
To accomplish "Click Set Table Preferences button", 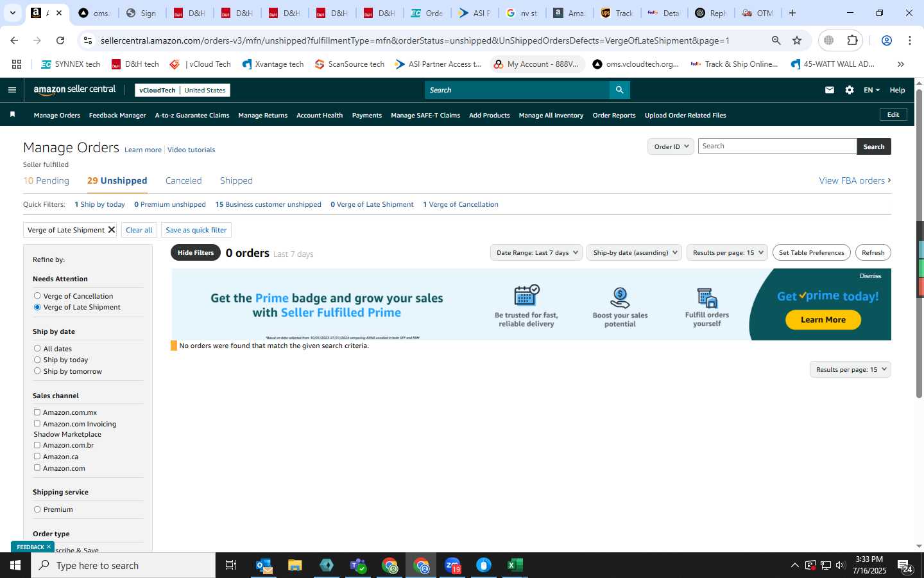I will 811,252.
